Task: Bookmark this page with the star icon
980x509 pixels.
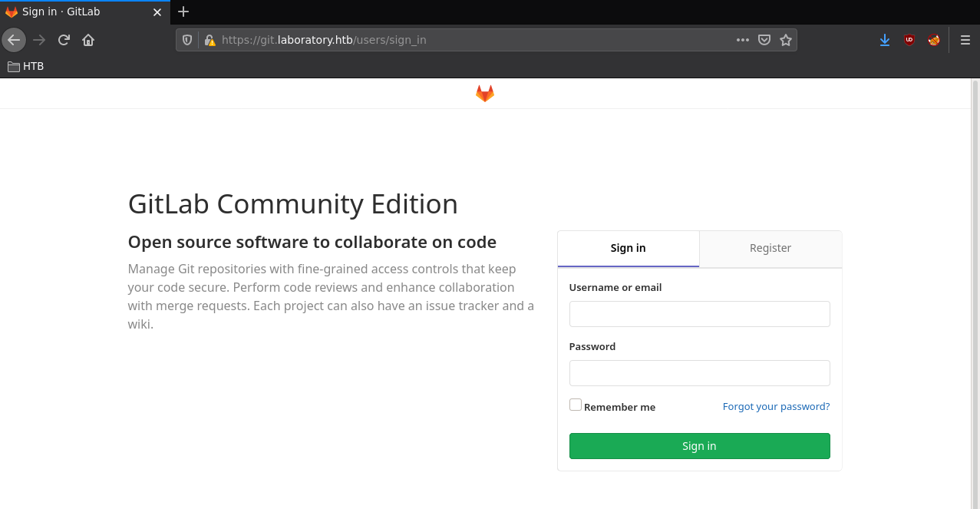Action: point(786,40)
